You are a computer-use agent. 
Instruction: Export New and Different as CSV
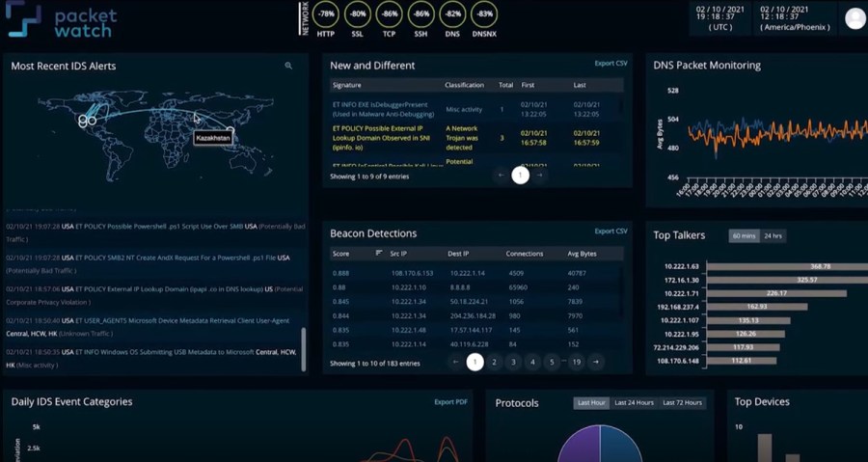pos(610,64)
